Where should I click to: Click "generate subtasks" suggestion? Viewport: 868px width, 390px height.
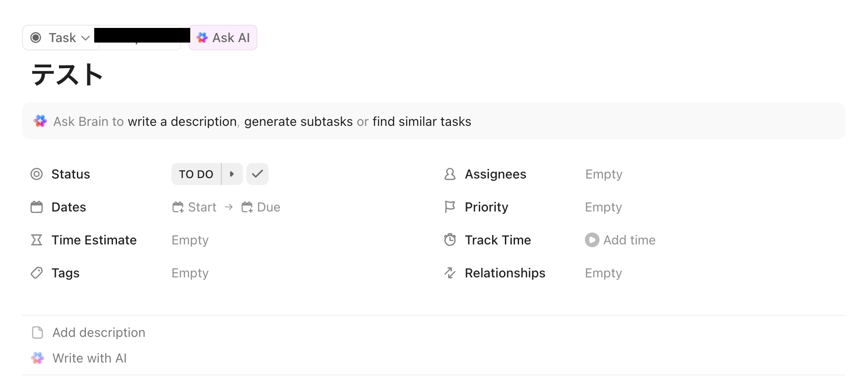(x=298, y=121)
